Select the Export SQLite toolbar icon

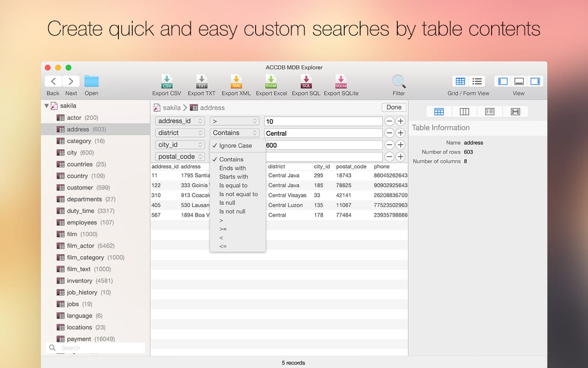340,84
